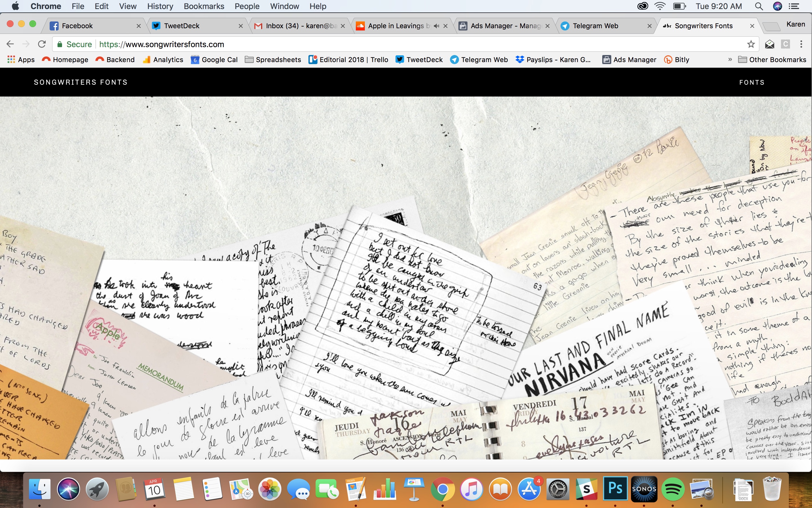
Task: Check the battery status icon
Action: [x=679, y=6]
